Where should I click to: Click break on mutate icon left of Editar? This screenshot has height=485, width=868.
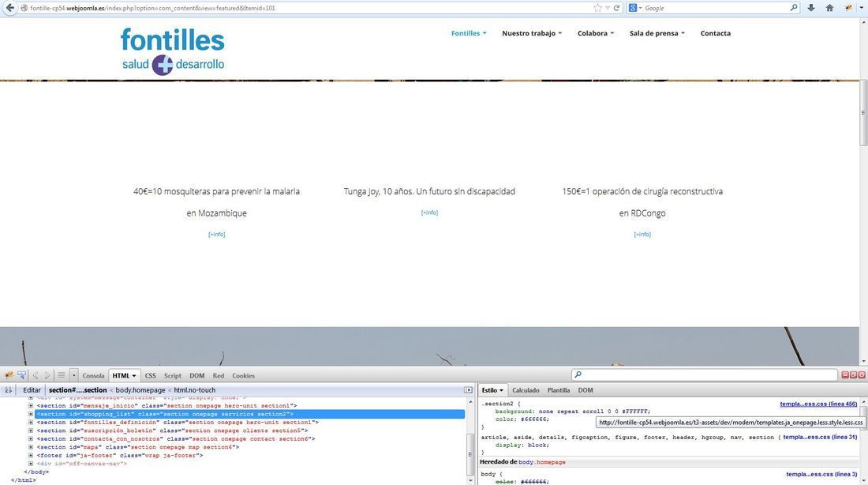click(x=9, y=390)
